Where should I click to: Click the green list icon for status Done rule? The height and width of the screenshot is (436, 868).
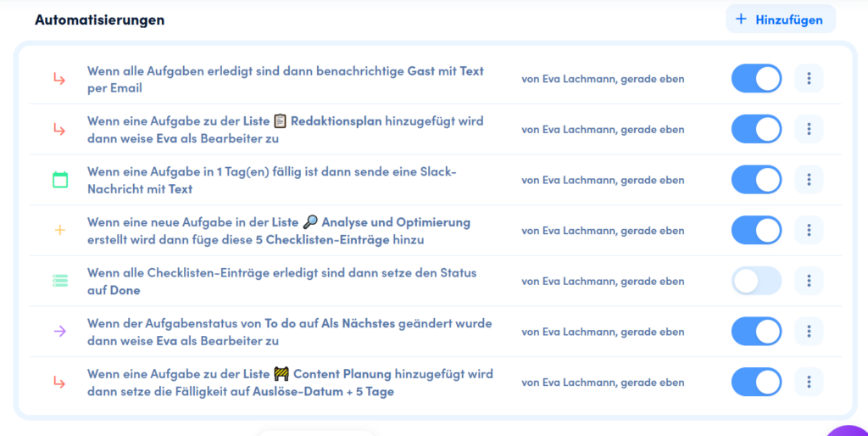coord(59,281)
